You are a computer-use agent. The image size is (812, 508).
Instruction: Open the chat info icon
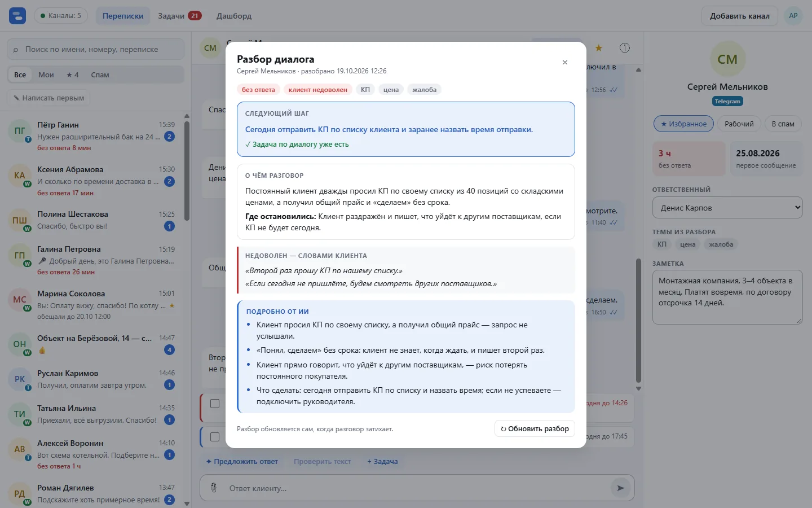point(625,48)
